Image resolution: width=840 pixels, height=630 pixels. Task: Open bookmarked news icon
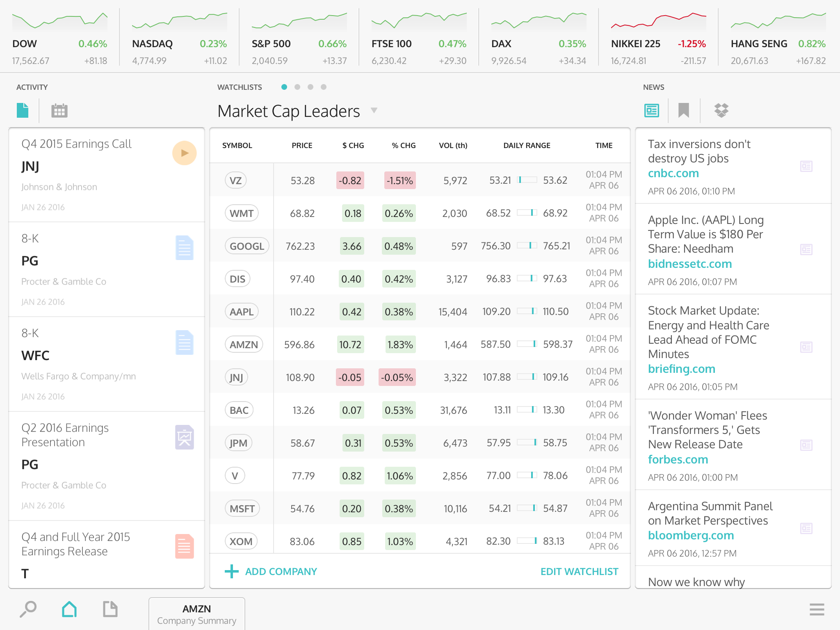(x=684, y=110)
